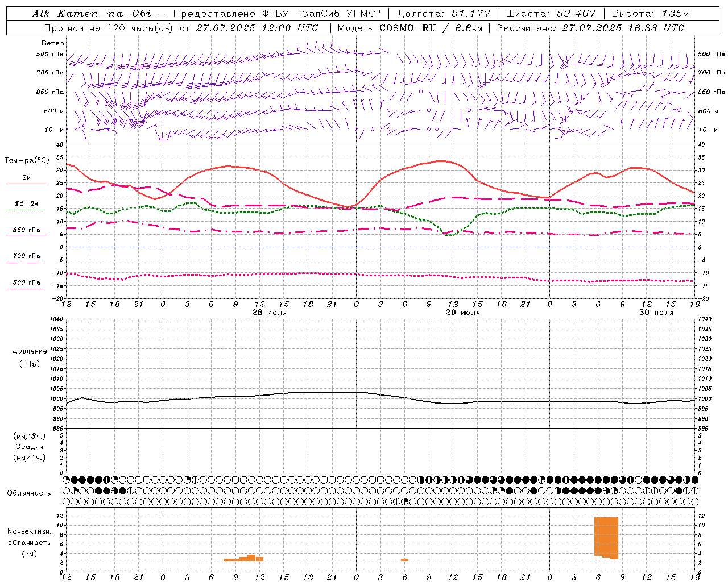Click the Модель COSMO-RU / 6.6км label
The image size is (728, 582).
[x=410, y=28]
